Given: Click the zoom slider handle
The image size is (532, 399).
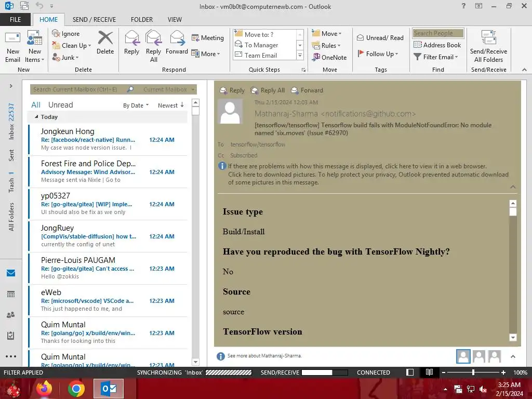Looking at the screenshot, I should click(473, 372).
